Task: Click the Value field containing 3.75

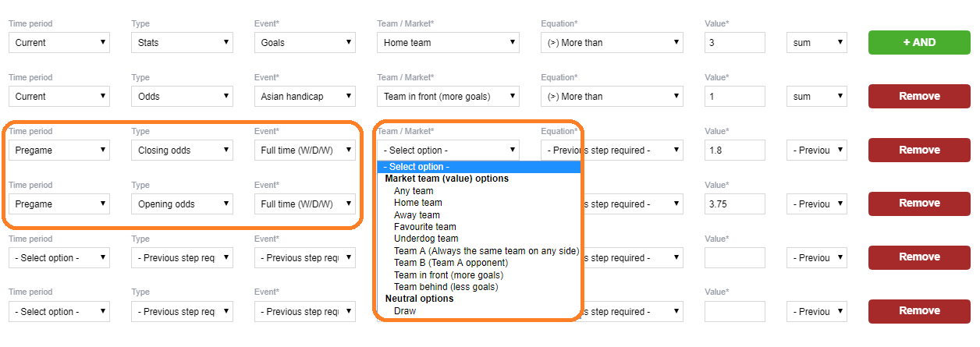Action: pyautogui.click(x=734, y=204)
